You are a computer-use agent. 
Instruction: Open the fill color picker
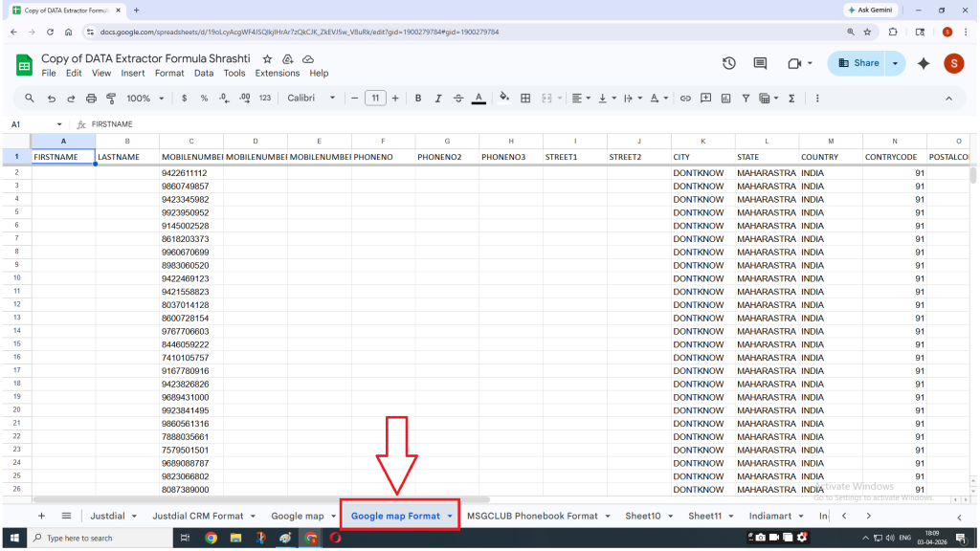(503, 99)
